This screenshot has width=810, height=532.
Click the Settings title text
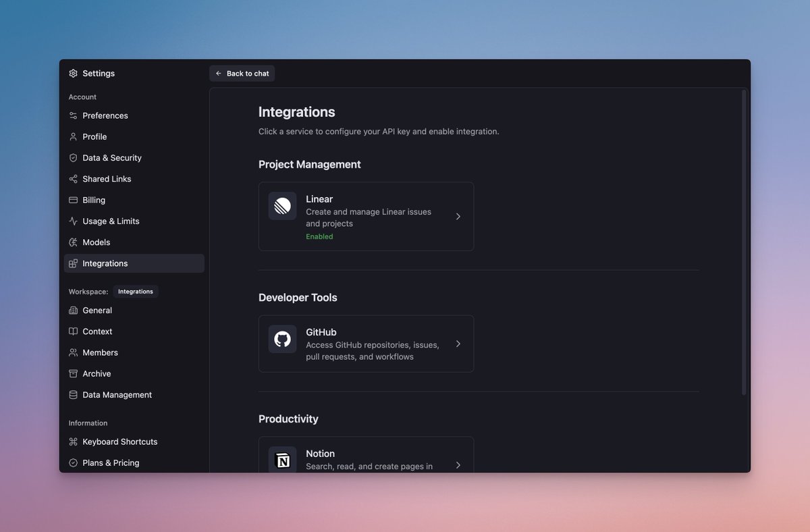99,74
